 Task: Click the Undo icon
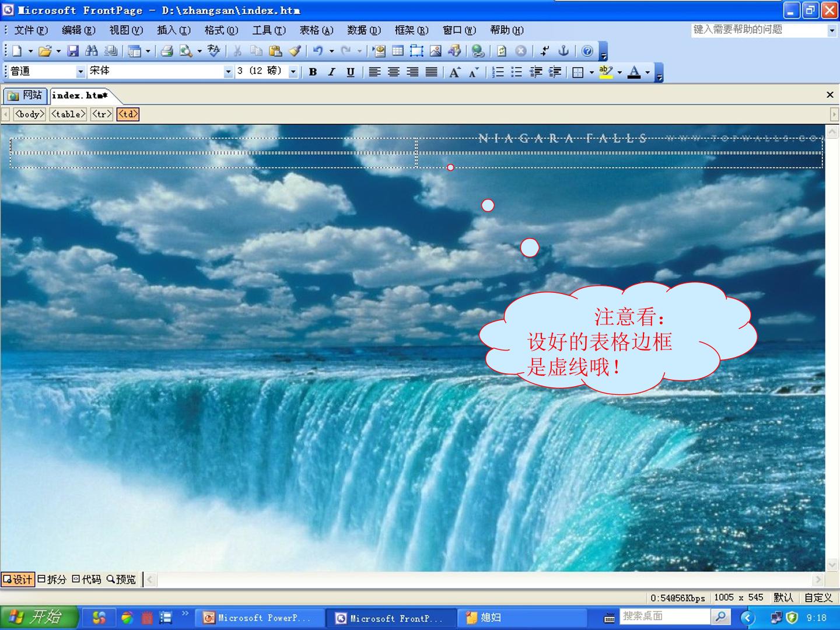[318, 51]
